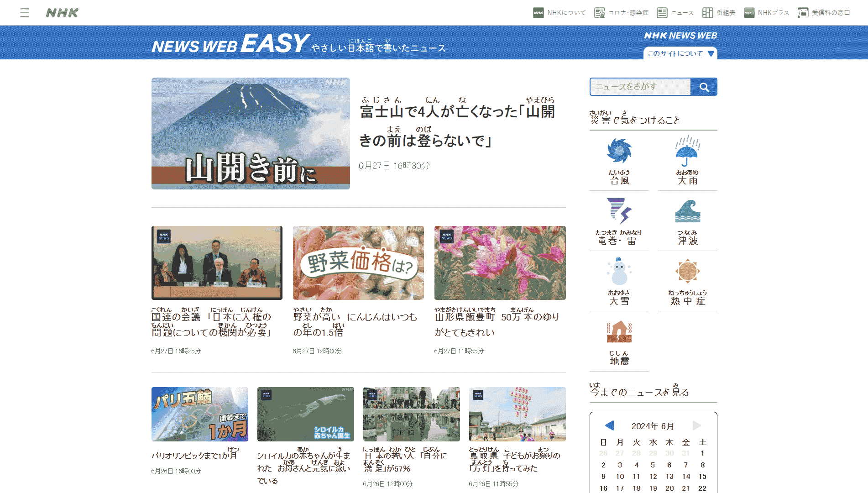Open the ニュース header menu item
Viewport: 868px width, 493px height.
tap(675, 13)
